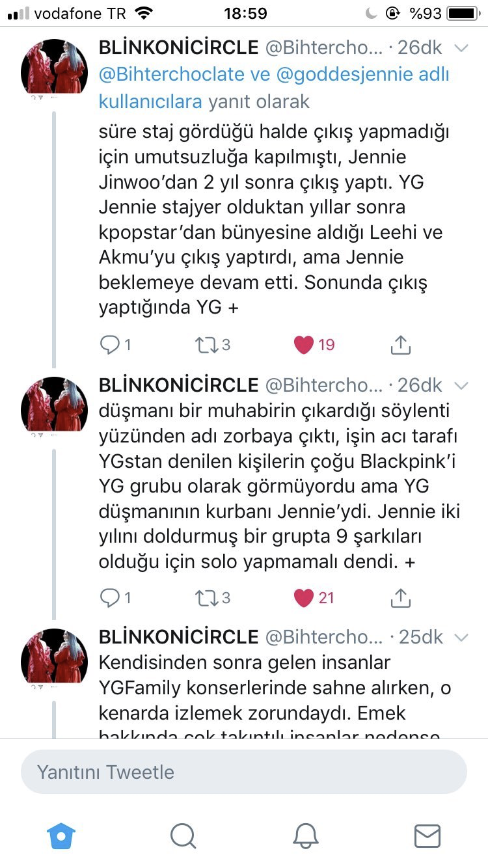488x868 pixels.
Task: Open the Notifications bell tab
Action: coord(305,835)
